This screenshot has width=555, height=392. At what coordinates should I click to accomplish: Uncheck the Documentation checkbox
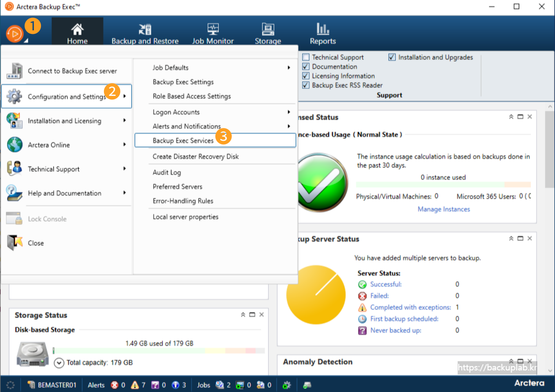(306, 66)
